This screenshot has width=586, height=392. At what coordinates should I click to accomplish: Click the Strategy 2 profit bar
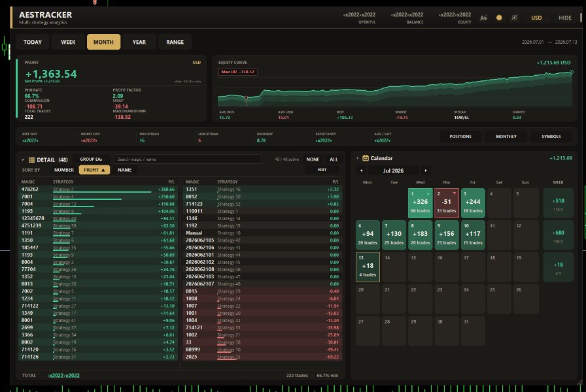tap(102, 192)
